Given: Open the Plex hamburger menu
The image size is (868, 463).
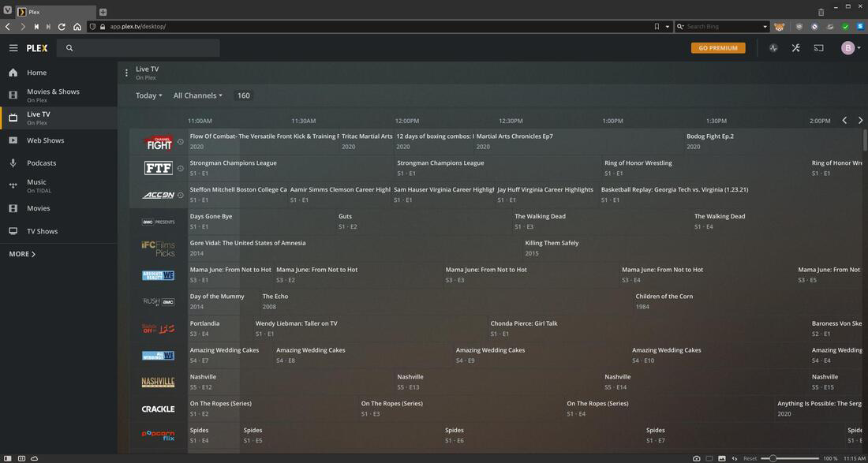Looking at the screenshot, I should point(13,48).
